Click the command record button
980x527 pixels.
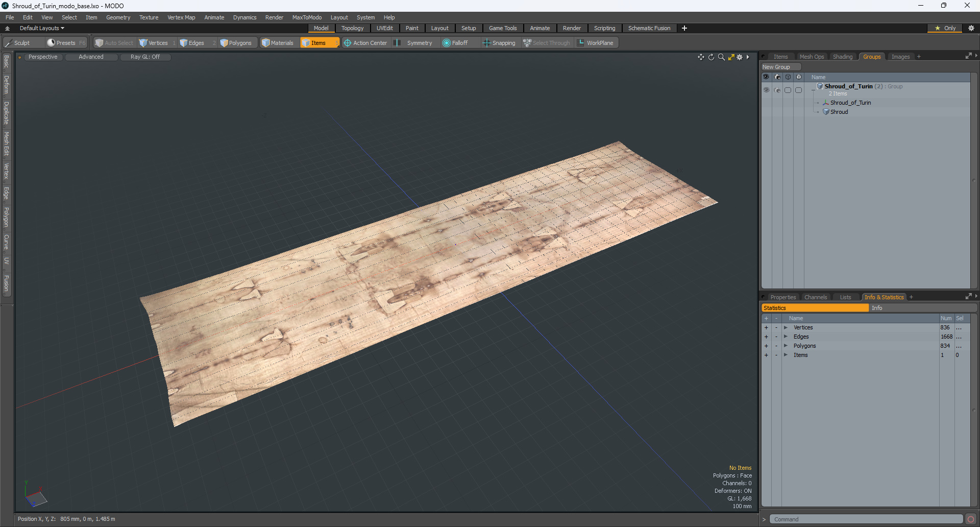tap(971, 519)
